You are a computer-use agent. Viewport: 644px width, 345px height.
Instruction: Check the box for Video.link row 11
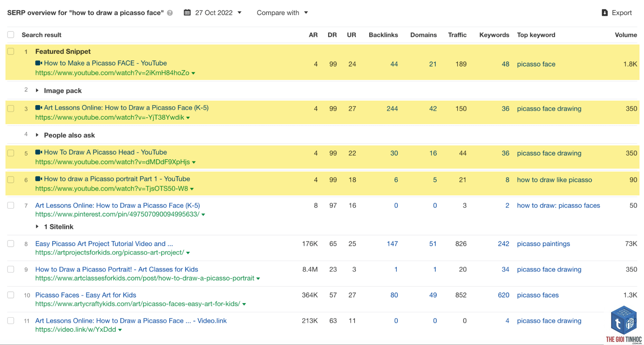pyautogui.click(x=11, y=320)
